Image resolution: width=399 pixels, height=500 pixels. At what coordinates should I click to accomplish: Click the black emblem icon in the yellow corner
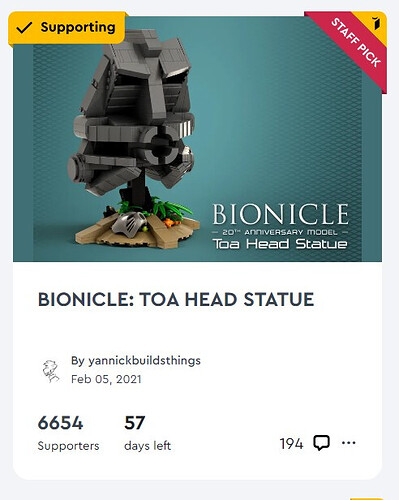coord(376,23)
